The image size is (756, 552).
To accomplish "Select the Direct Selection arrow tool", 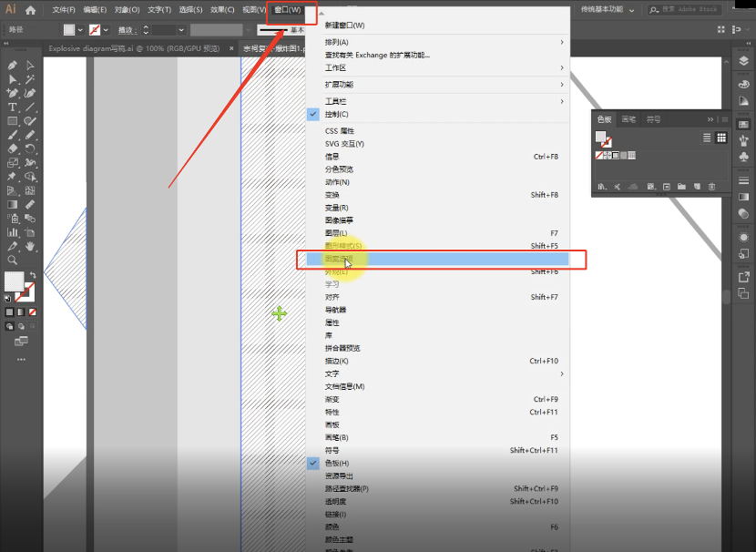I will click(12, 79).
